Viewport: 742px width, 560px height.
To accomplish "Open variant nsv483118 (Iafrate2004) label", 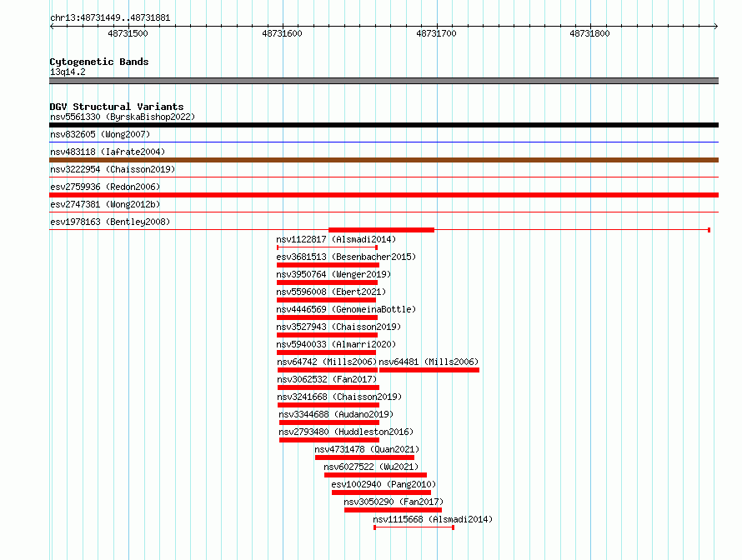I will pos(108,152).
